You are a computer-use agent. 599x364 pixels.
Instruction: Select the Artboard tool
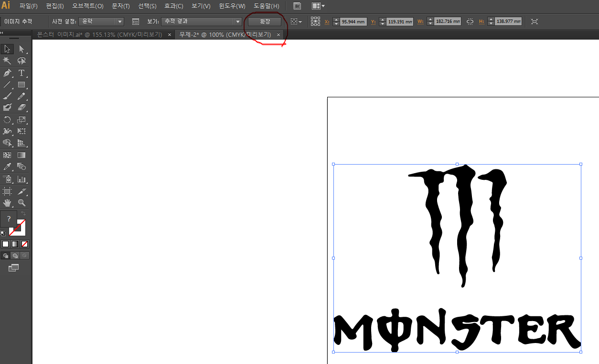click(x=7, y=191)
